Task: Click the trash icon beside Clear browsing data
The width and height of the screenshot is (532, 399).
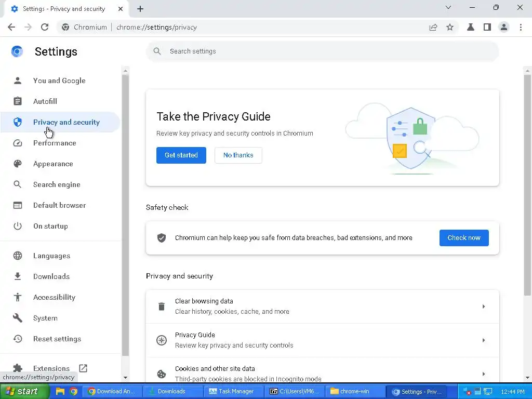Action: pos(162,307)
